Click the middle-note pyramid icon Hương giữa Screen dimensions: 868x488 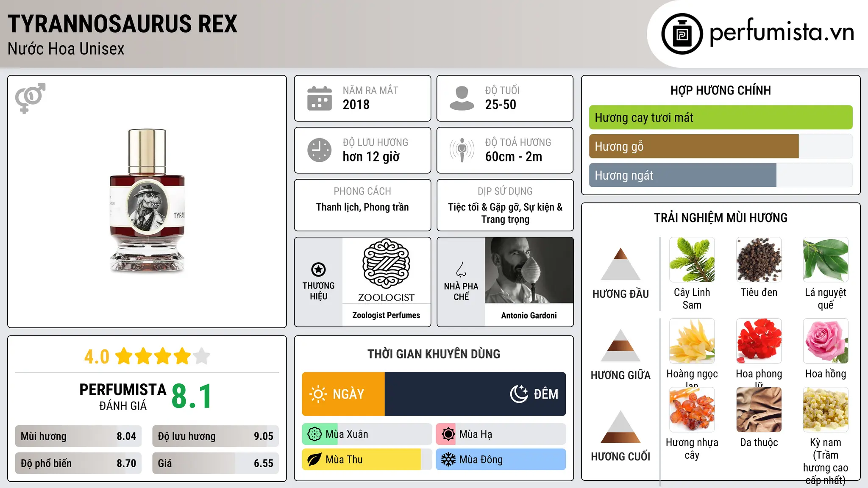pyautogui.click(x=620, y=345)
